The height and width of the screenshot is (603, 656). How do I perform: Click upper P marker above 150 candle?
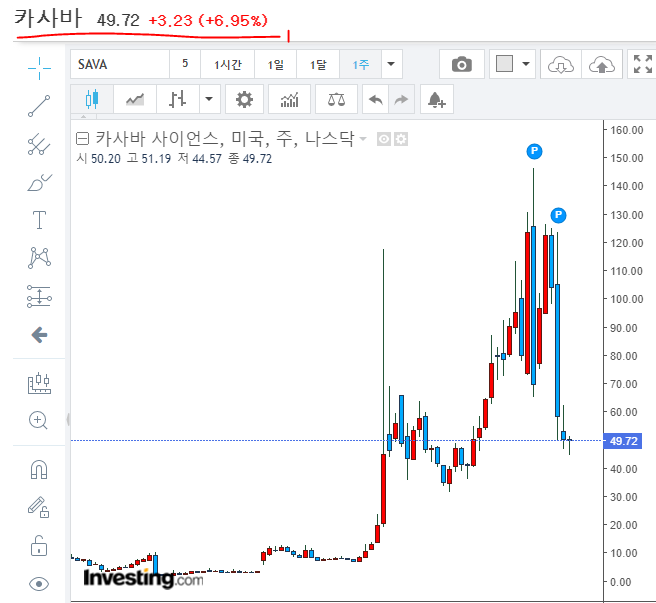click(x=534, y=151)
